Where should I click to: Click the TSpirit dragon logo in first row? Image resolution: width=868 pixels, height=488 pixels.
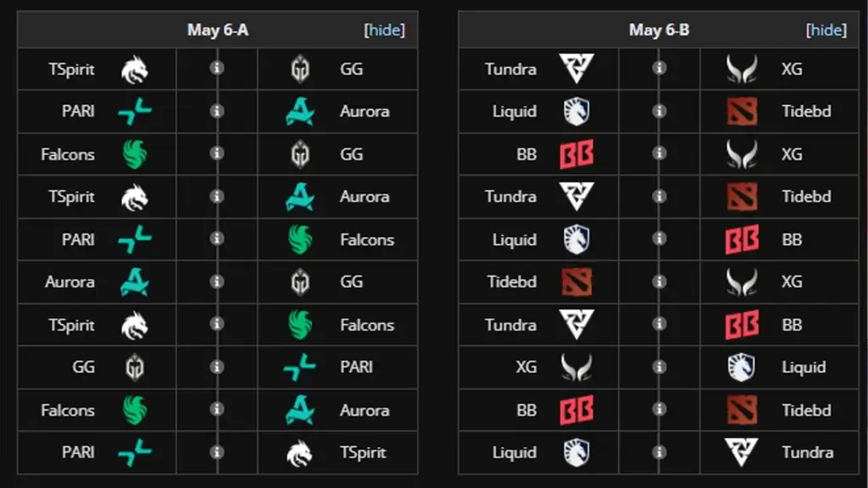click(135, 69)
